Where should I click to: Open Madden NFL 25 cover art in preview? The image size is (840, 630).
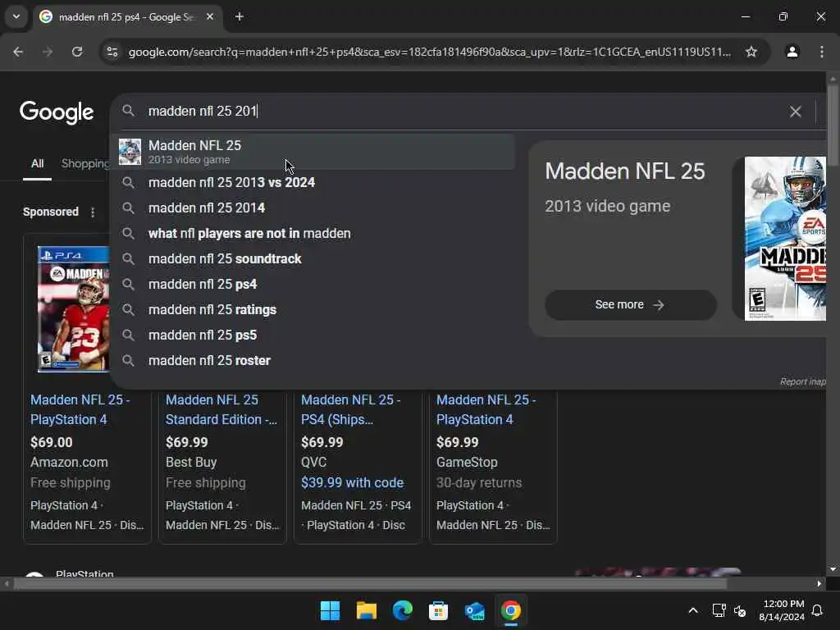[x=785, y=239]
